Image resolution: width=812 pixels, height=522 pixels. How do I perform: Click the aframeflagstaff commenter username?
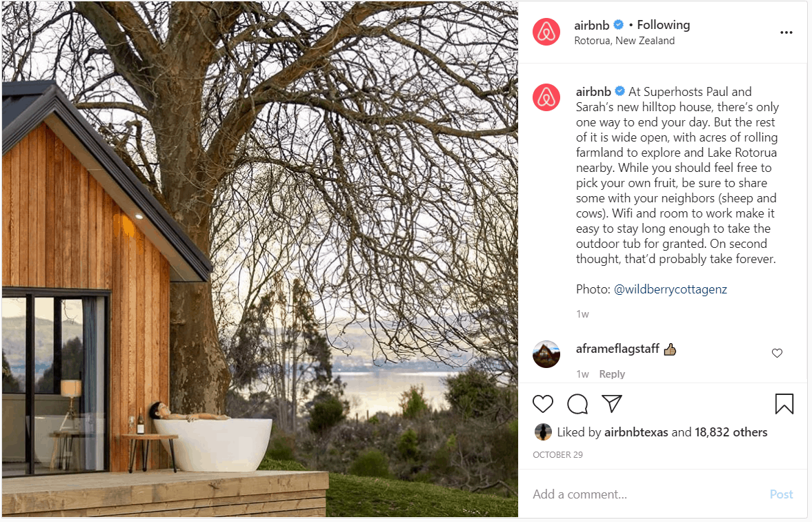pyautogui.click(x=617, y=349)
